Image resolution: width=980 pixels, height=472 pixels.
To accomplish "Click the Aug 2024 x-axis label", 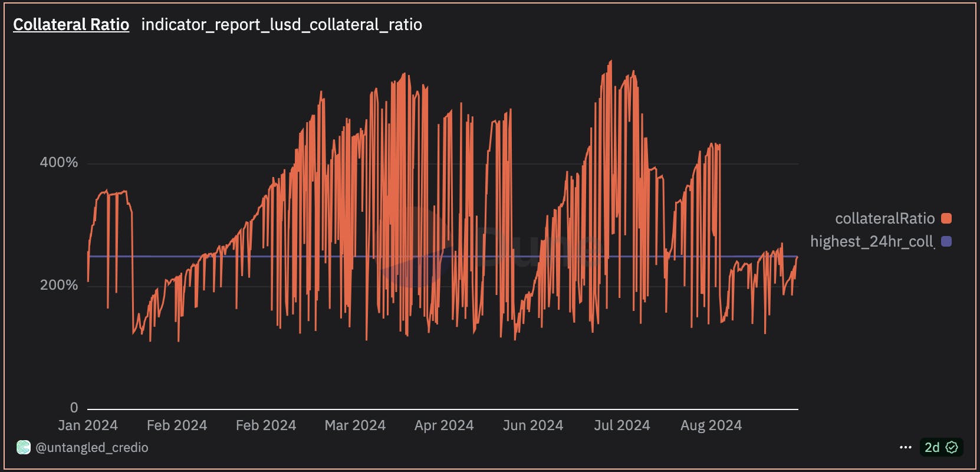I will coord(711,425).
